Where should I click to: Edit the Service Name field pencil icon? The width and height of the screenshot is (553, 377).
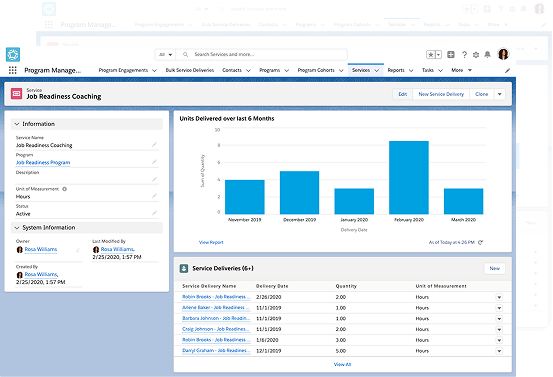154,145
